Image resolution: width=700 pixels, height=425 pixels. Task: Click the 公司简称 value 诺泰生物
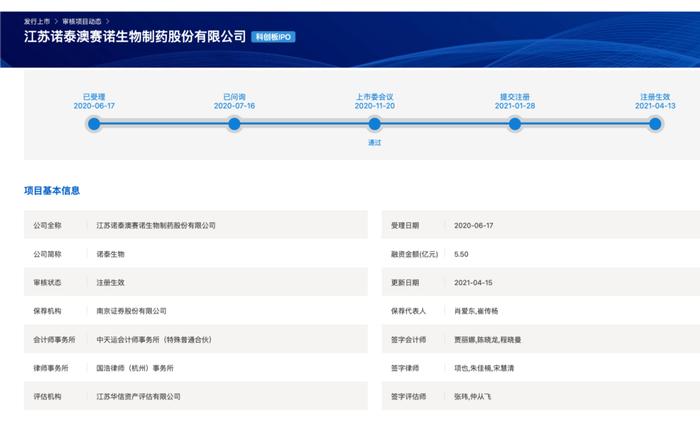(x=110, y=254)
